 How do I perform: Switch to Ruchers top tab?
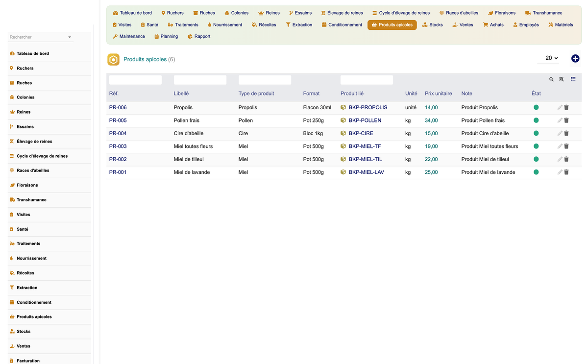(172, 13)
